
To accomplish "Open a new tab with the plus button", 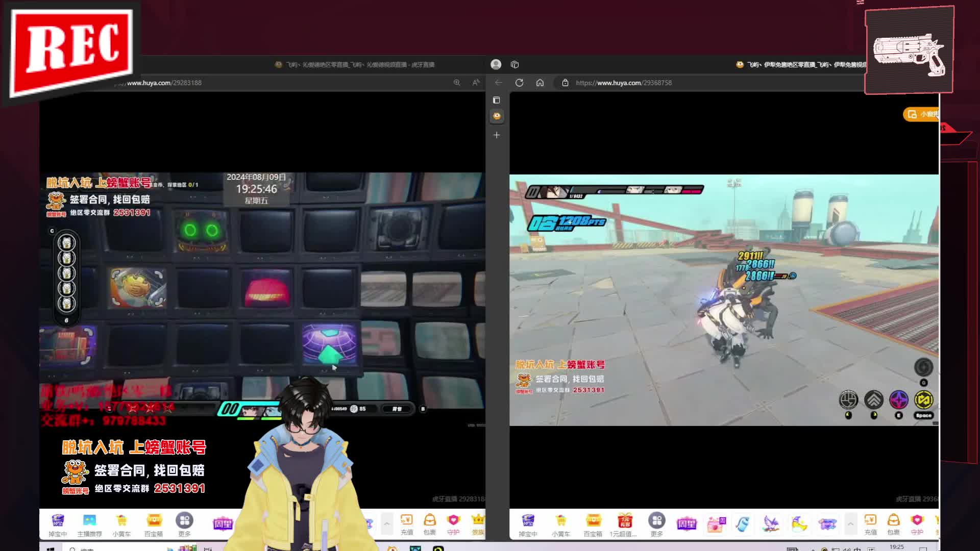I will (496, 135).
